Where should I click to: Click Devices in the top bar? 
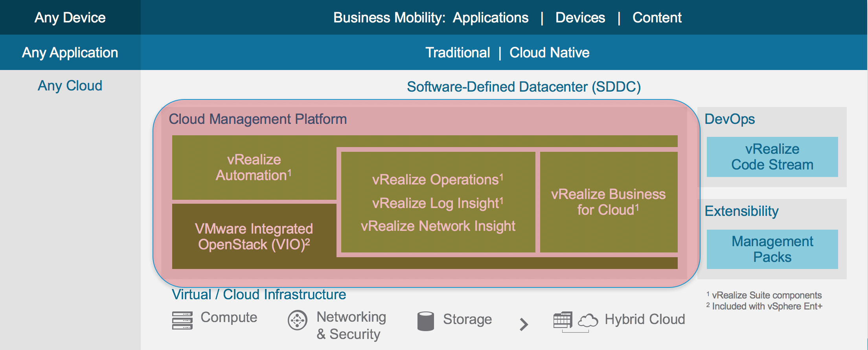[x=580, y=18]
